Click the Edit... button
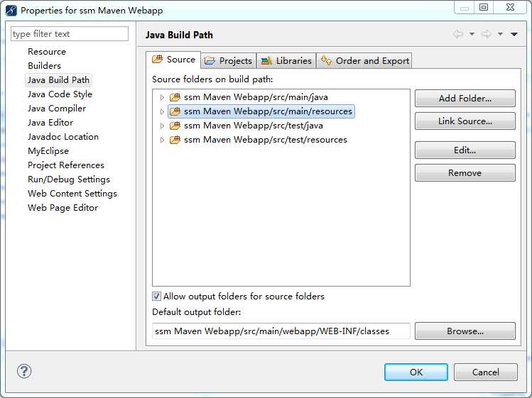 point(465,150)
